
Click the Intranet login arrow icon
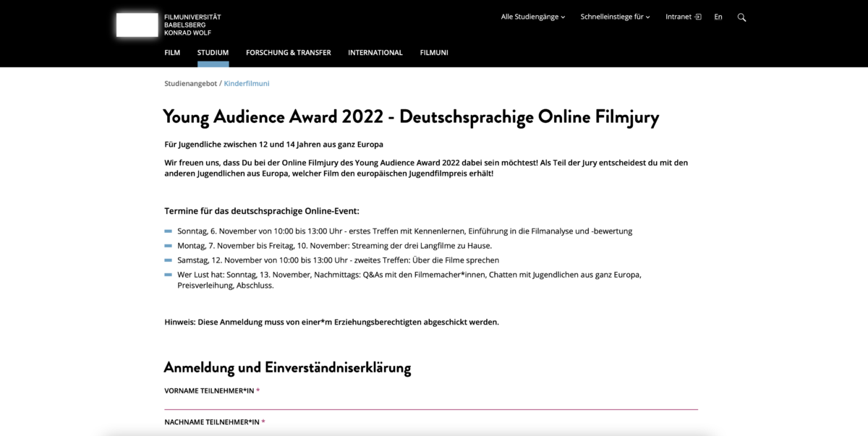point(697,17)
